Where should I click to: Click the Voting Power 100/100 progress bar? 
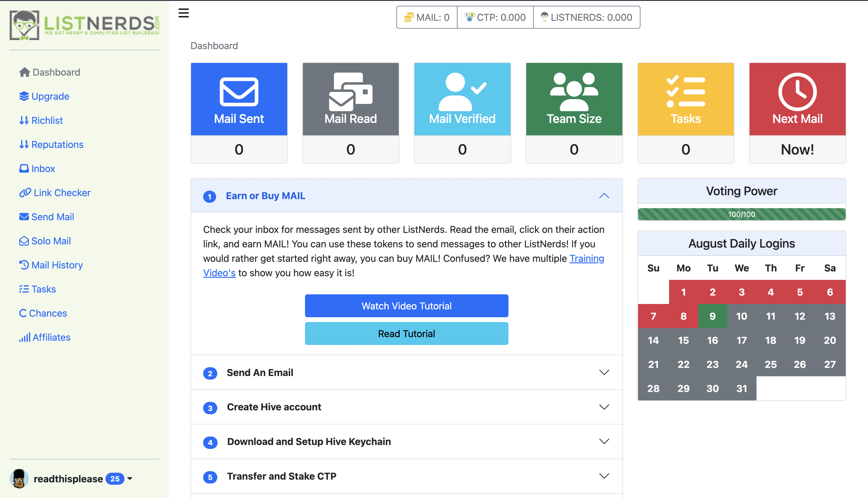click(x=741, y=214)
